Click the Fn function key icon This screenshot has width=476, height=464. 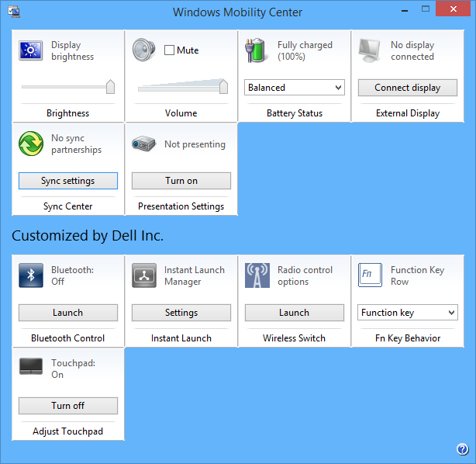pyautogui.click(x=370, y=275)
